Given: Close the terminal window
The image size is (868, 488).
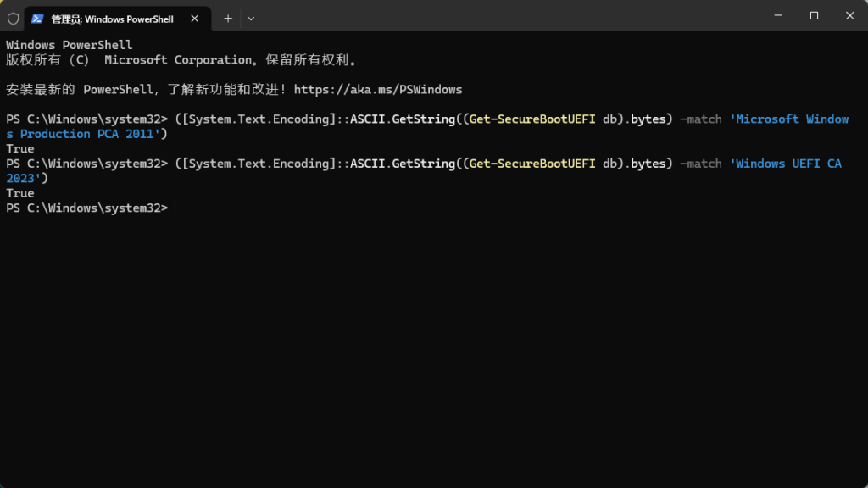Looking at the screenshot, I should (849, 15).
